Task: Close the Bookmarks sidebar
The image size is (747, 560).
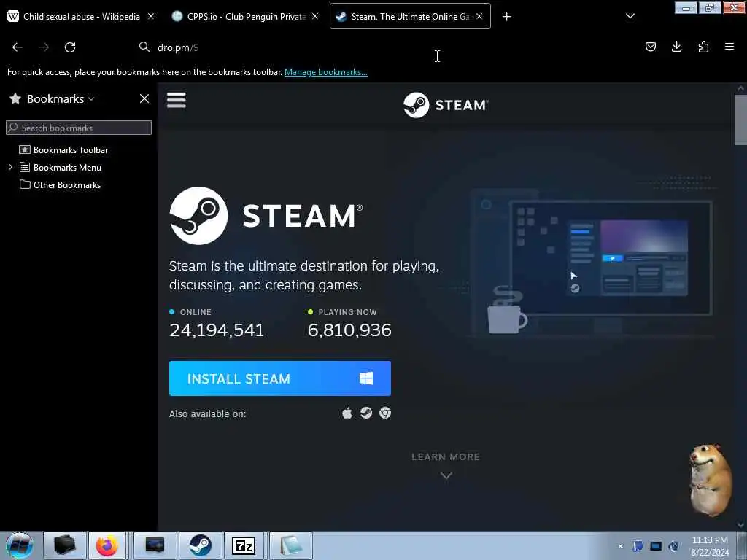Action: pyautogui.click(x=144, y=98)
